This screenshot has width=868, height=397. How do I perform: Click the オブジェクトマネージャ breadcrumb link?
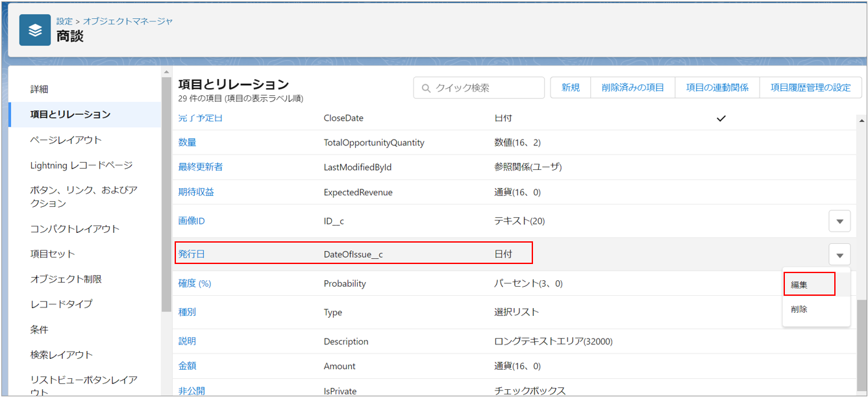(x=128, y=21)
